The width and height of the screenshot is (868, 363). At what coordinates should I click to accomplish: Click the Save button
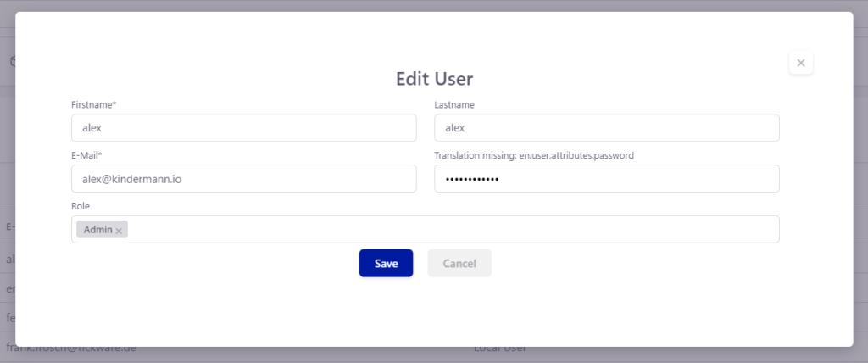386,263
